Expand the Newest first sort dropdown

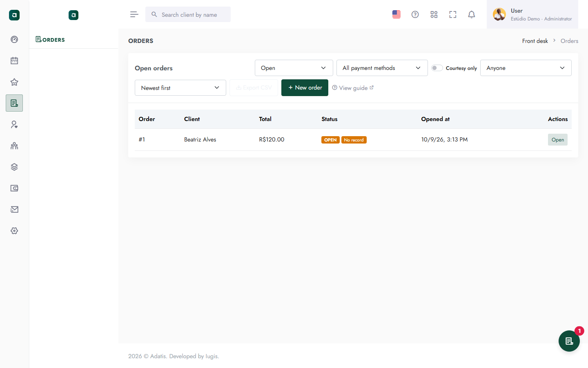(x=180, y=88)
